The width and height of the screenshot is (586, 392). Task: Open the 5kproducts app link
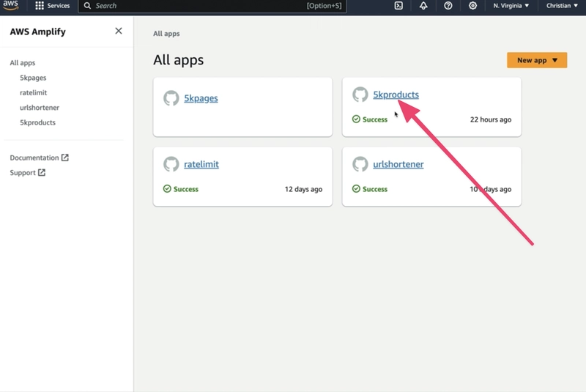396,95
